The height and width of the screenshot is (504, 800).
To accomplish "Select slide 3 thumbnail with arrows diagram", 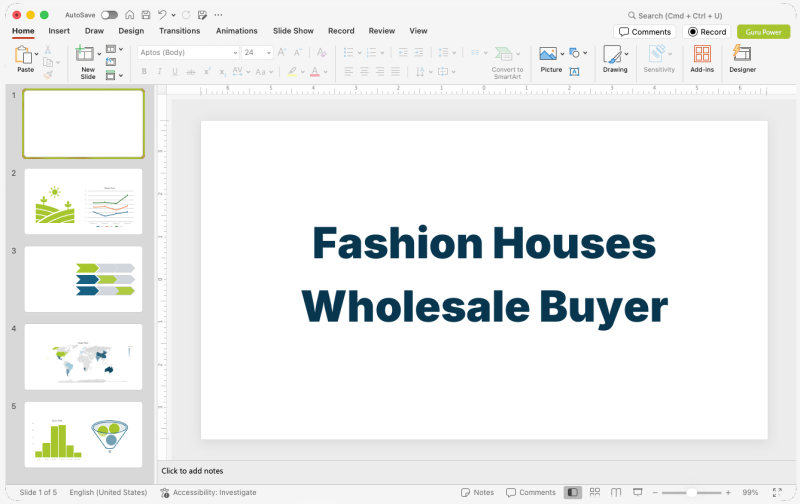I will [x=83, y=279].
